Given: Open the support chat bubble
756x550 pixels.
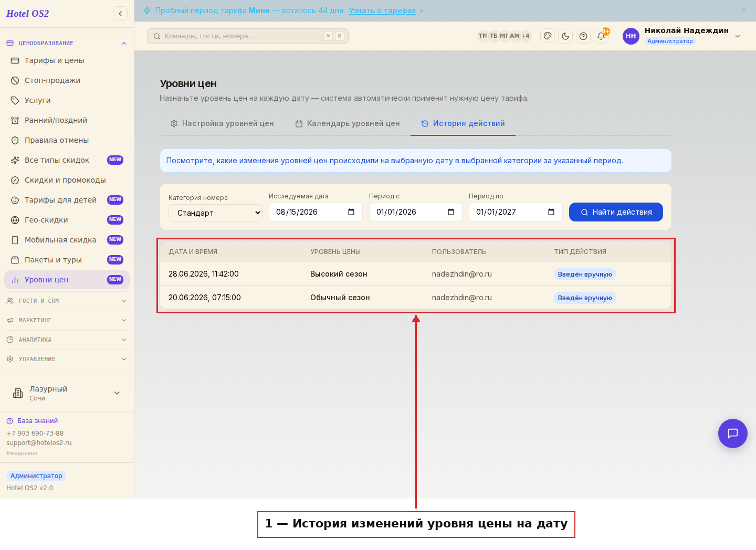Looking at the screenshot, I should tap(733, 433).
